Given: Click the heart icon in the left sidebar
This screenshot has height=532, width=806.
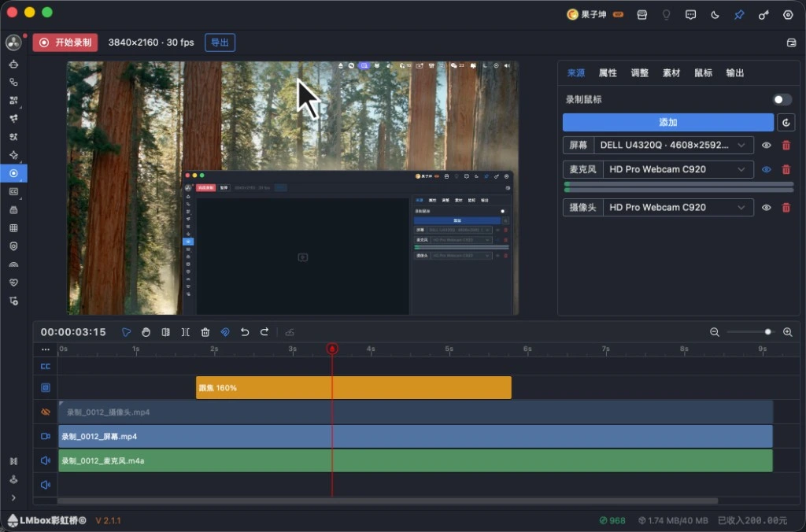Looking at the screenshot, I should (14, 283).
